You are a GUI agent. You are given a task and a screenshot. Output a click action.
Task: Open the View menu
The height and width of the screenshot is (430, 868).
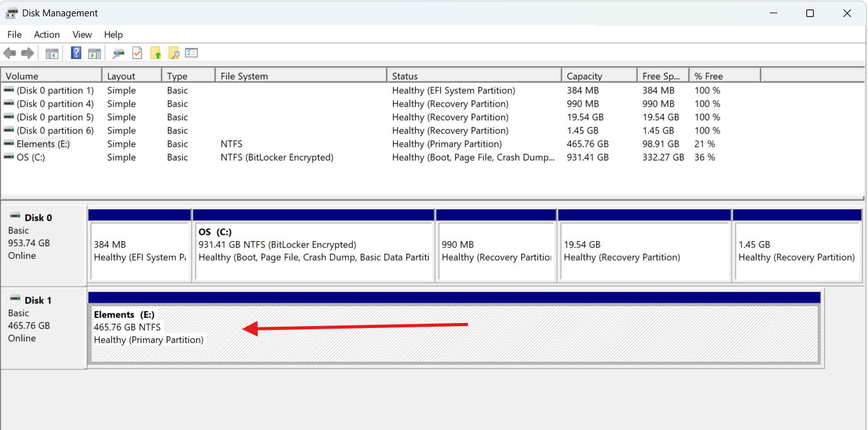pyautogui.click(x=82, y=35)
